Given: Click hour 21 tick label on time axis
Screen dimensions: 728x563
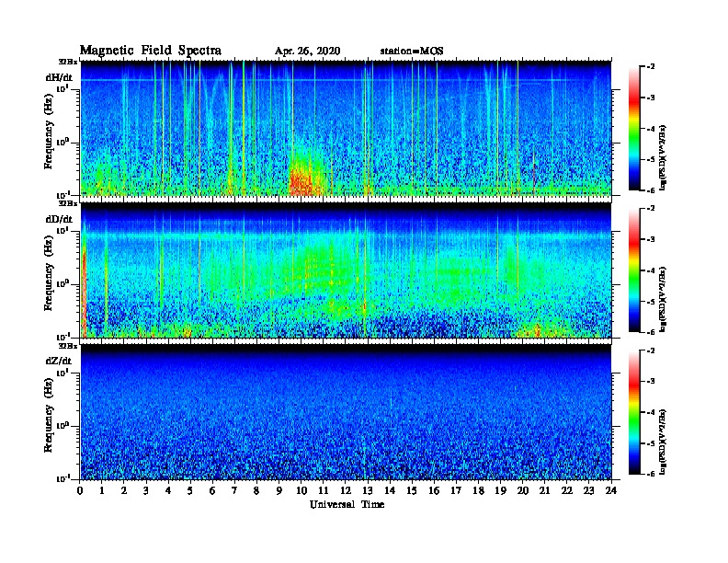Looking at the screenshot, I should coord(544,491).
